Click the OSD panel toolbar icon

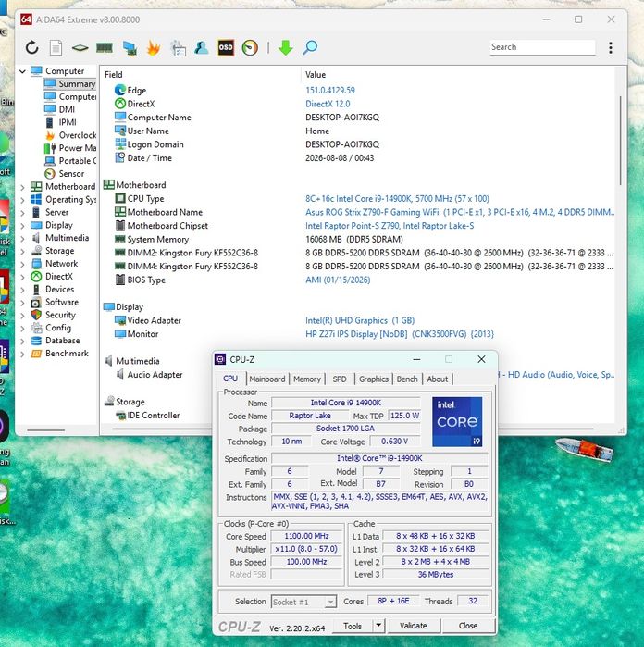click(x=226, y=47)
